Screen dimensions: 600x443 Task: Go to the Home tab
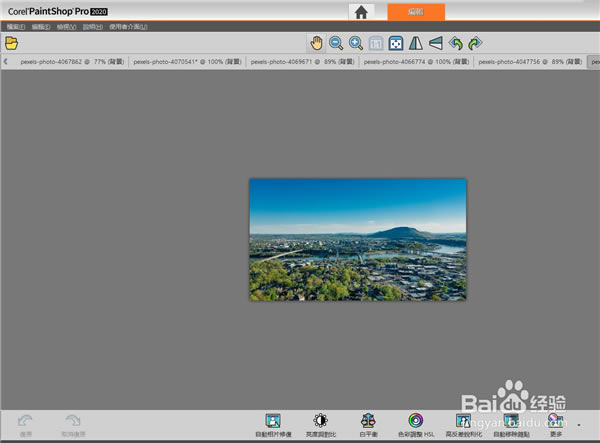(x=362, y=11)
